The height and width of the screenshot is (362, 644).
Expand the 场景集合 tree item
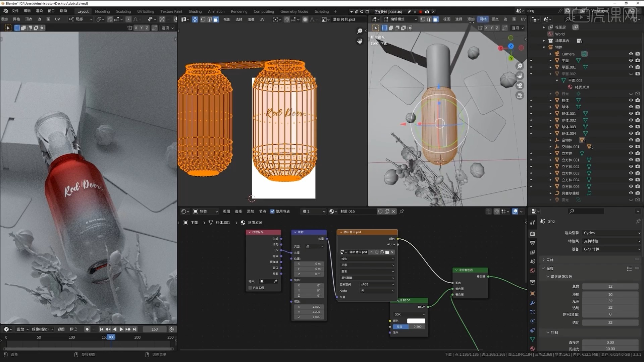(544, 41)
